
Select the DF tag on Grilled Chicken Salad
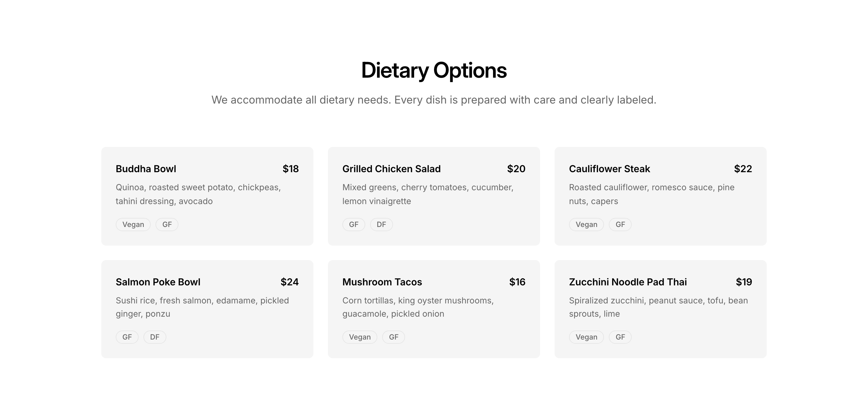tap(381, 225)
